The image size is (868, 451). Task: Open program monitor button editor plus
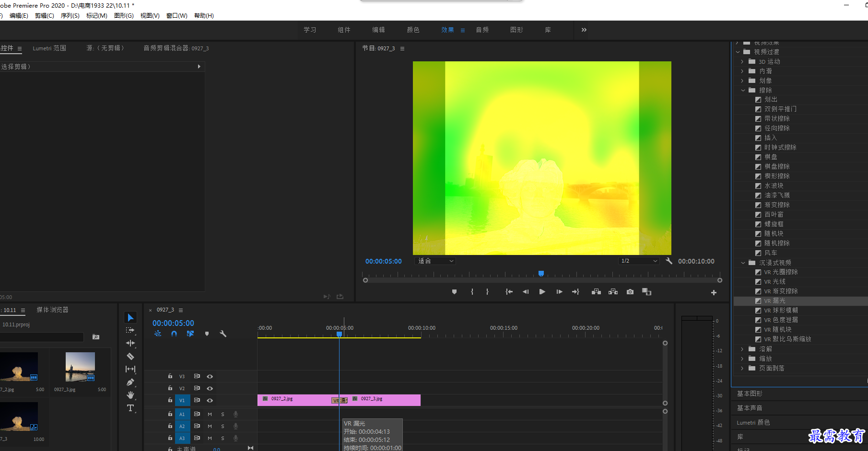click(714, 292)
